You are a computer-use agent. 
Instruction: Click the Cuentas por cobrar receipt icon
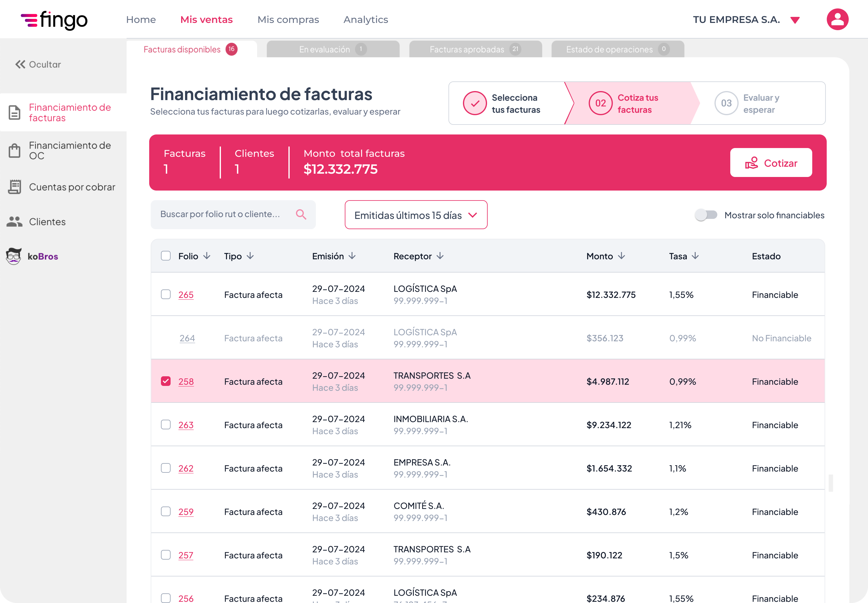pyautogui.click(x=14, y=187)
